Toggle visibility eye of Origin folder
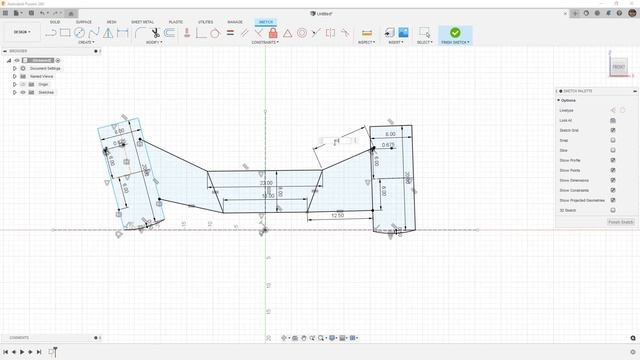This screenshot has width=640, height=360. [x=23, y=84]
